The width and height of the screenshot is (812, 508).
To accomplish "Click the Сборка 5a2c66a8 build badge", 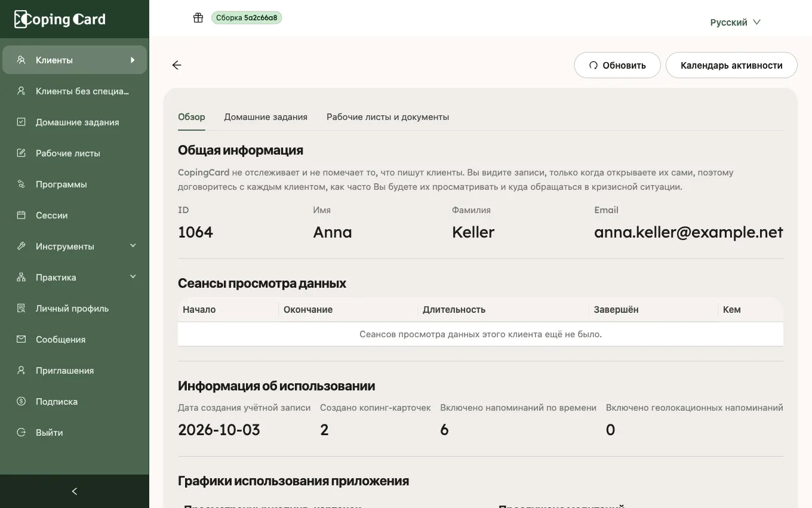I will (247, 18).
